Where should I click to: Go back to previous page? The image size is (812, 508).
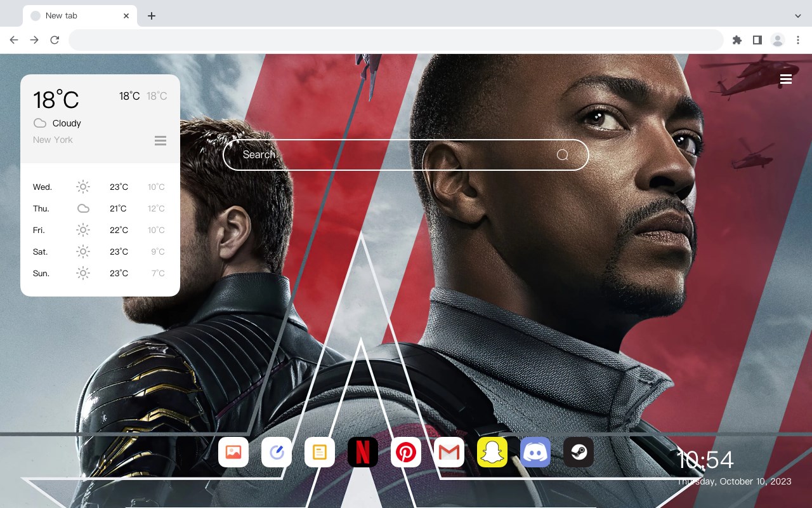[14, 40]
